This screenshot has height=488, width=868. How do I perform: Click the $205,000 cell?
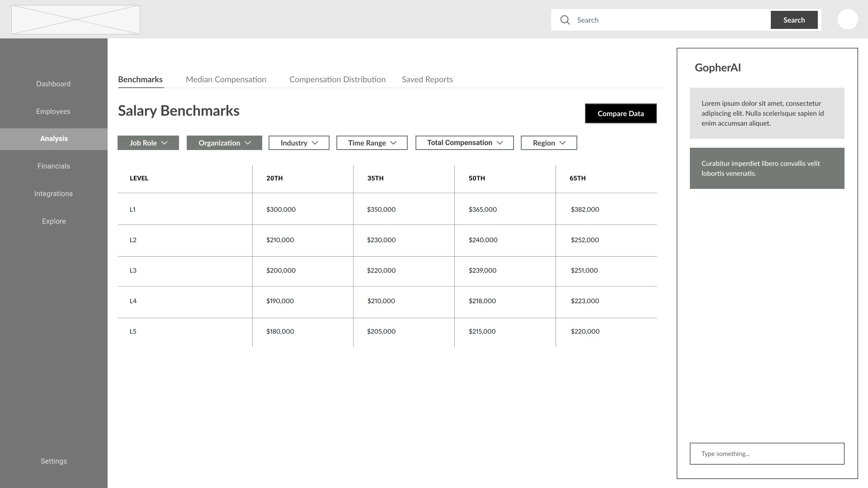pos(381,331)
